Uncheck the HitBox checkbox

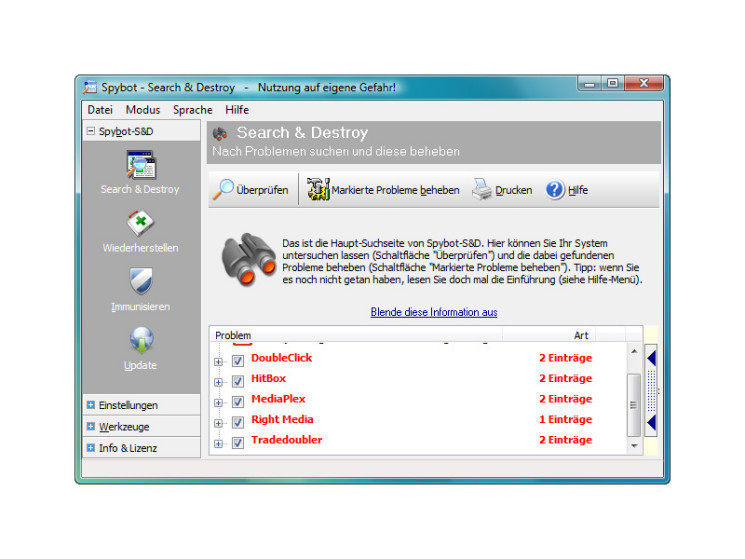coord(238,381)
